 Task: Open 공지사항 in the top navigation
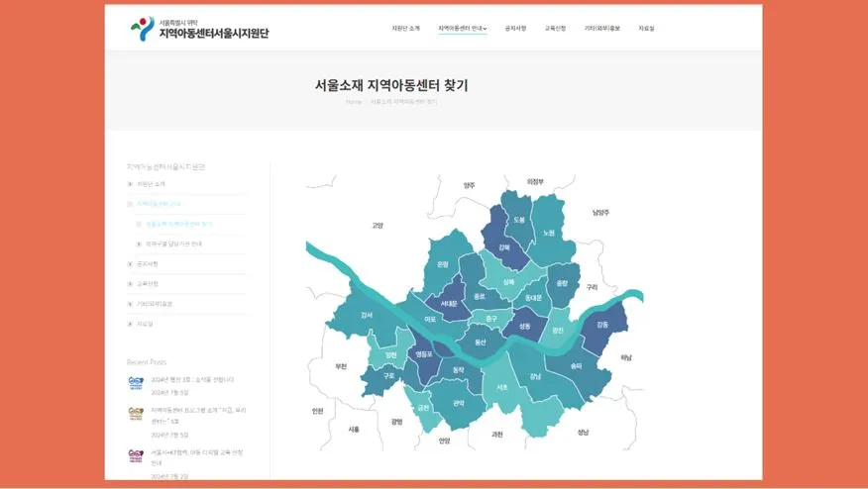coord(515,28)
